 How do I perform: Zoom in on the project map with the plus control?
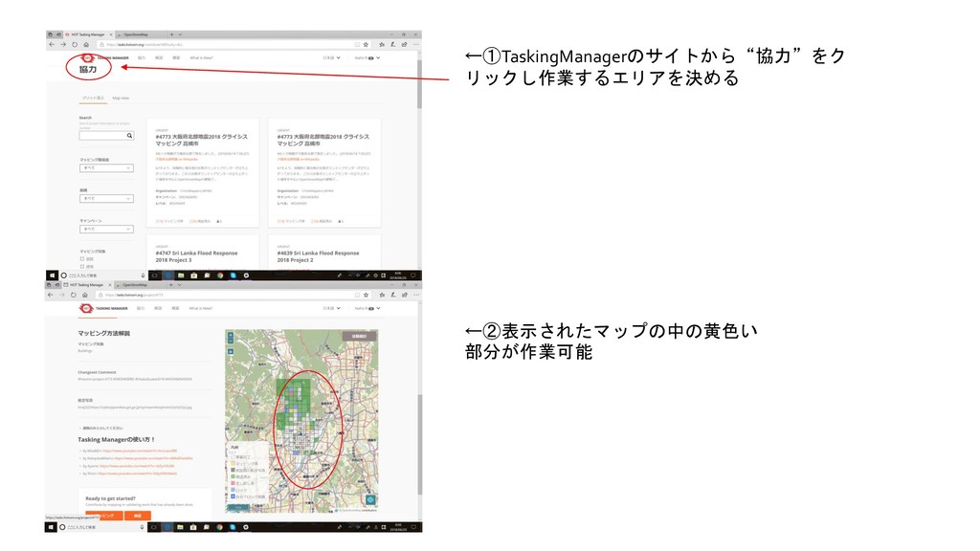pos(230,334)
